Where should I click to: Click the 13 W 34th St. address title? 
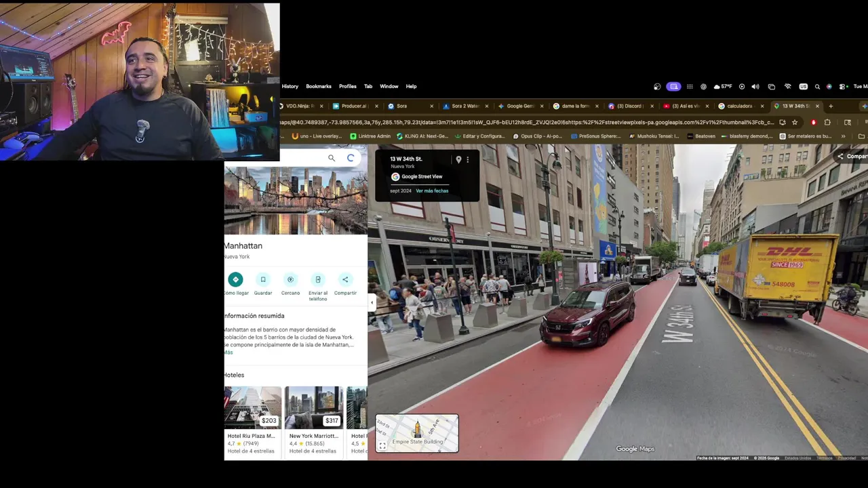pyautogui.click(x=406, y=159)
